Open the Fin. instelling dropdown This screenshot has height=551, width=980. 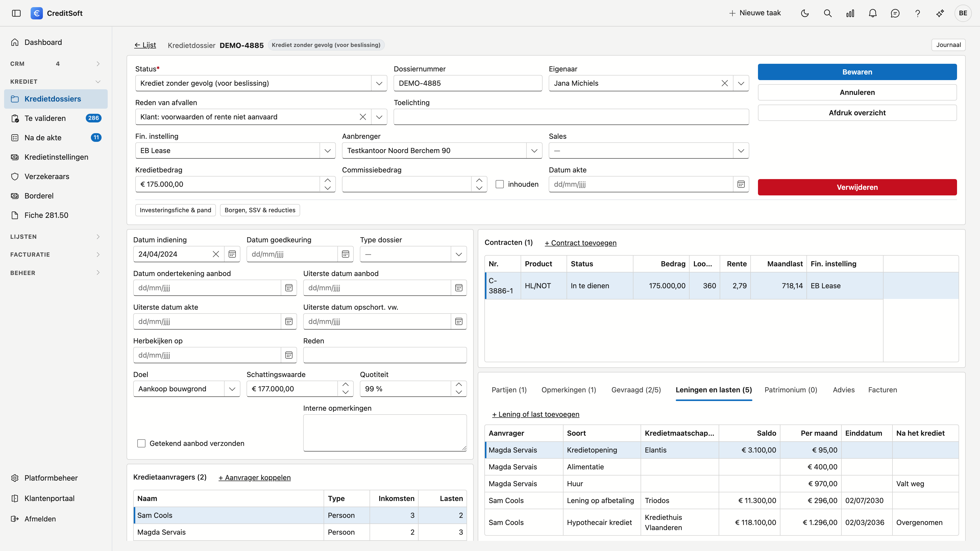[327, 151]
